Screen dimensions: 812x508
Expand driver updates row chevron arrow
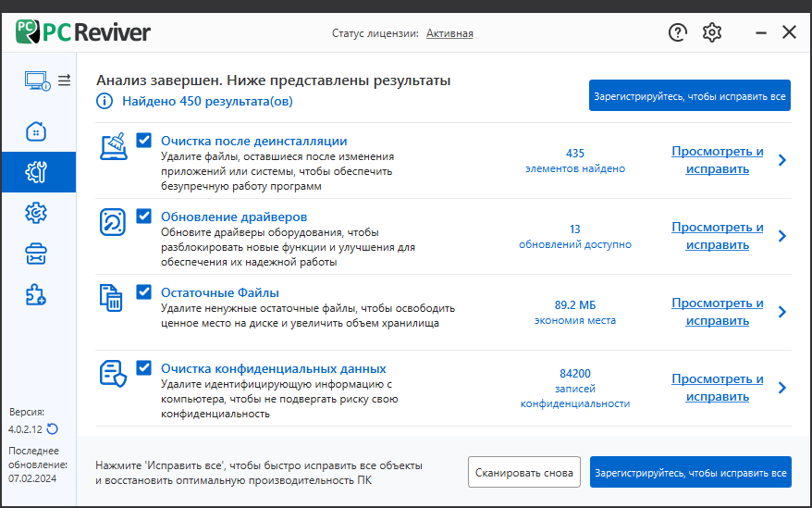[782, 236]
